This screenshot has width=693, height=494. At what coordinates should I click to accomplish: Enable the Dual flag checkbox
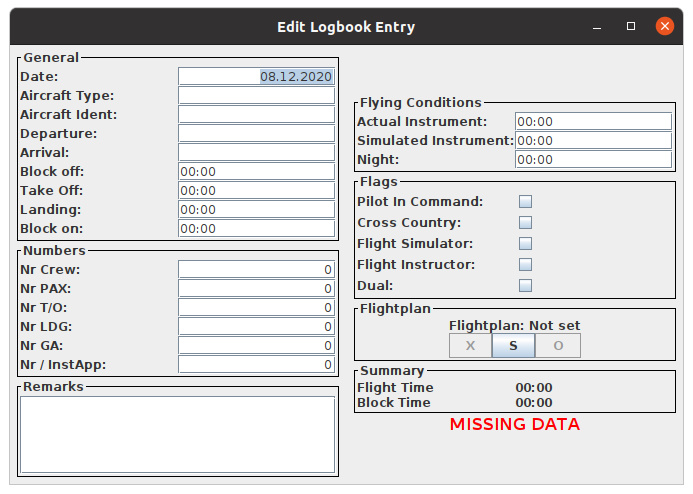point(525,286)
